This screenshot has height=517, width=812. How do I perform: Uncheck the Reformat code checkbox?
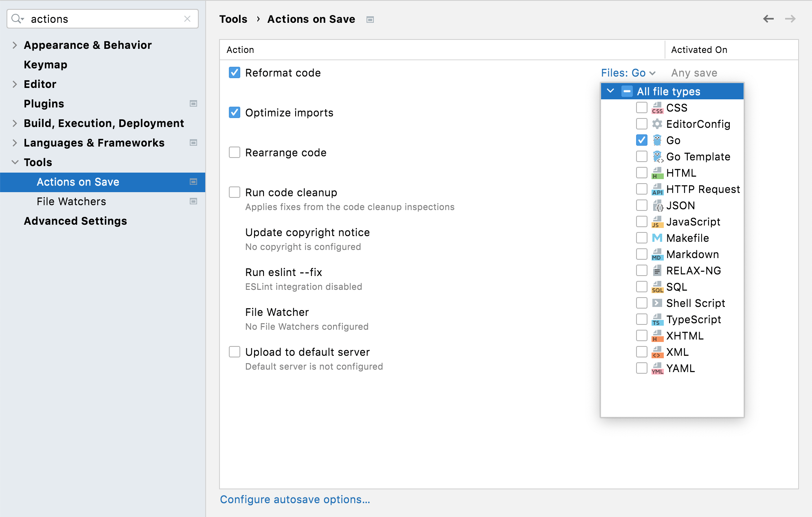[x=235, y=73]
